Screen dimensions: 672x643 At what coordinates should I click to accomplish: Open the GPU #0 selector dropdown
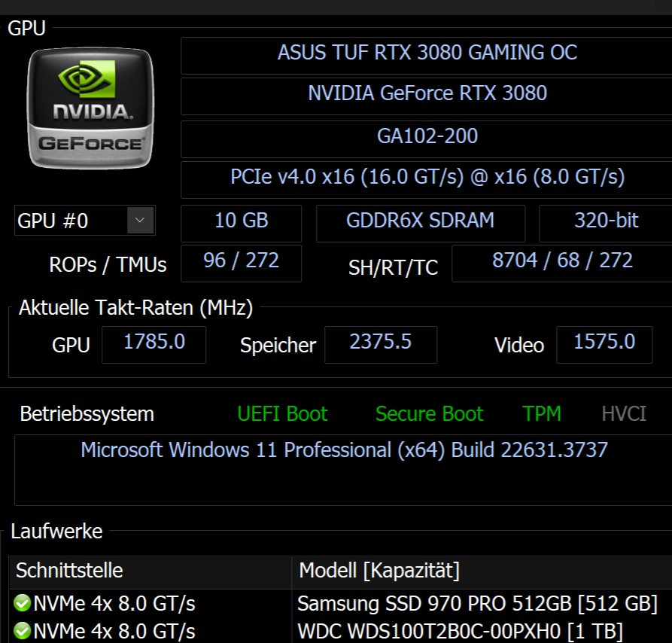point(140,221)
